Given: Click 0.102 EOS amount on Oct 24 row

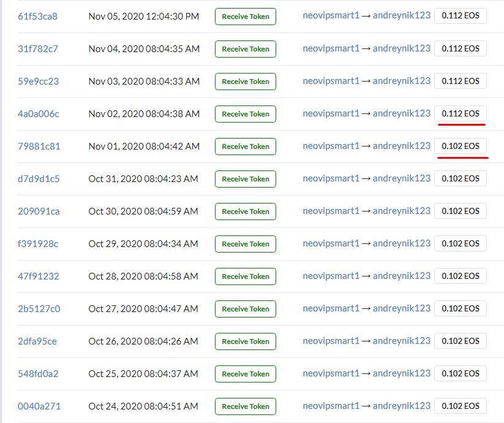Looking at the screenshot, I should [461, 406].
